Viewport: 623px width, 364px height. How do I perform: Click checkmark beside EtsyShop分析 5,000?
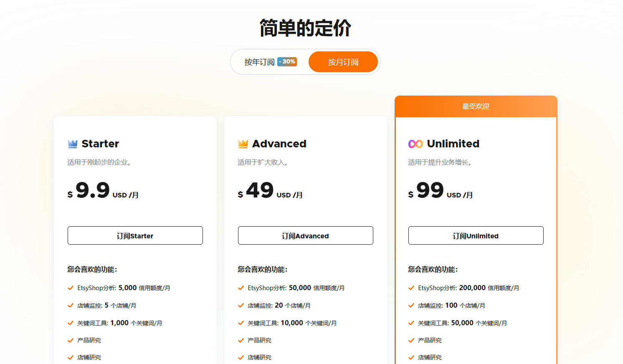click(x=71, y=288)
